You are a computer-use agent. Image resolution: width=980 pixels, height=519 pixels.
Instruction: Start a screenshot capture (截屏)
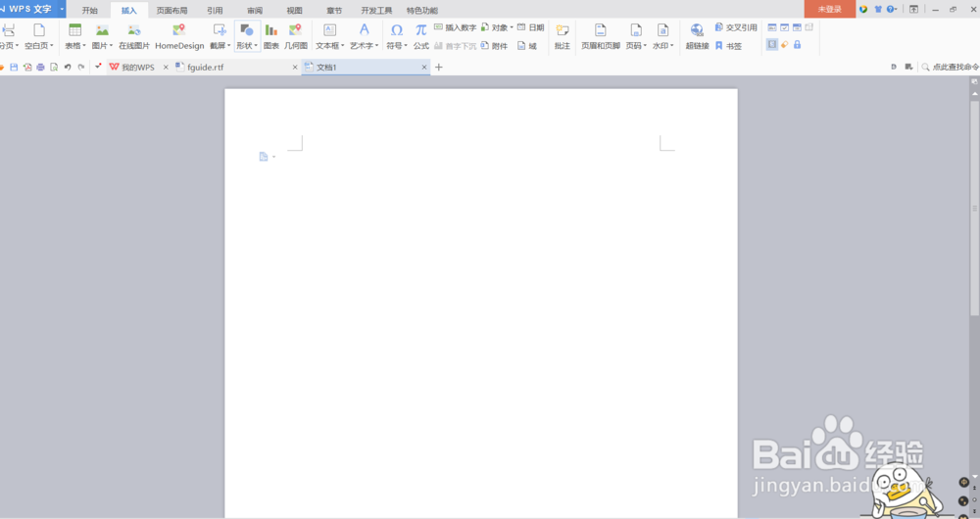(x=220, y=36)
